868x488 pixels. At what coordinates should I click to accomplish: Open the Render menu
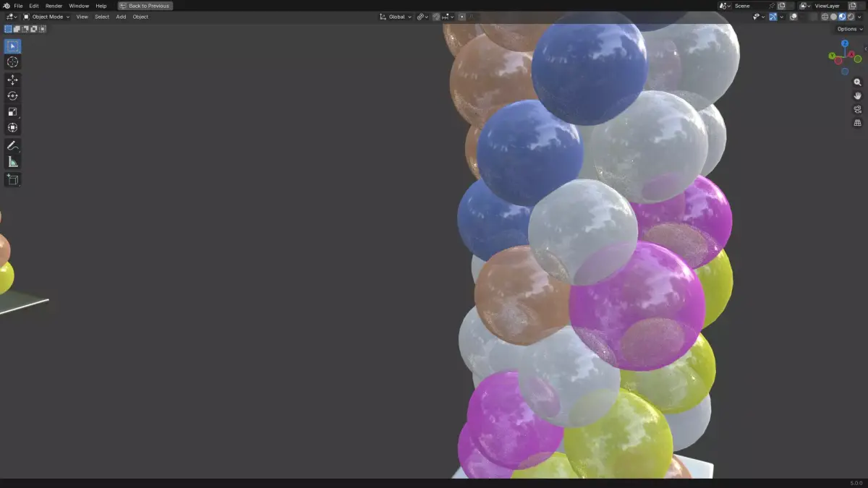[54, 6]
